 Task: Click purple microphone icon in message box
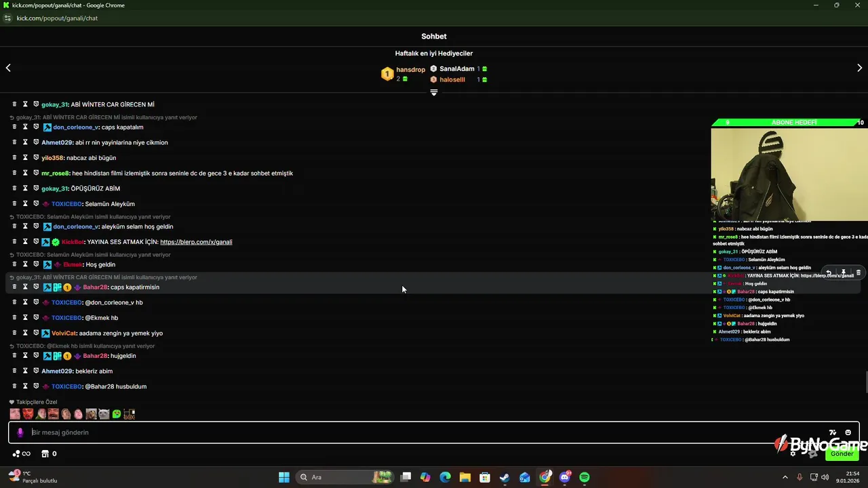[x=20, y=432]
